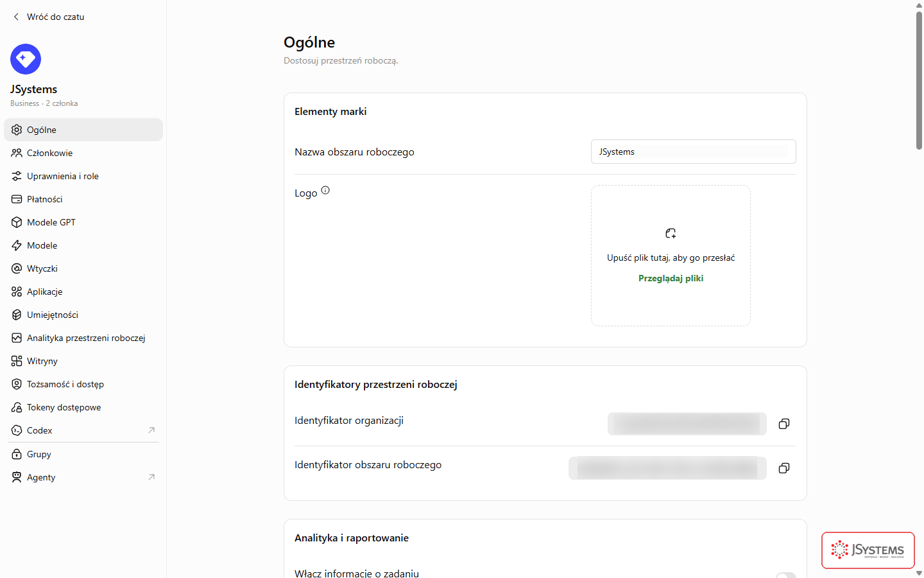Select Modele GPT in the sidebar

point(83,222)
